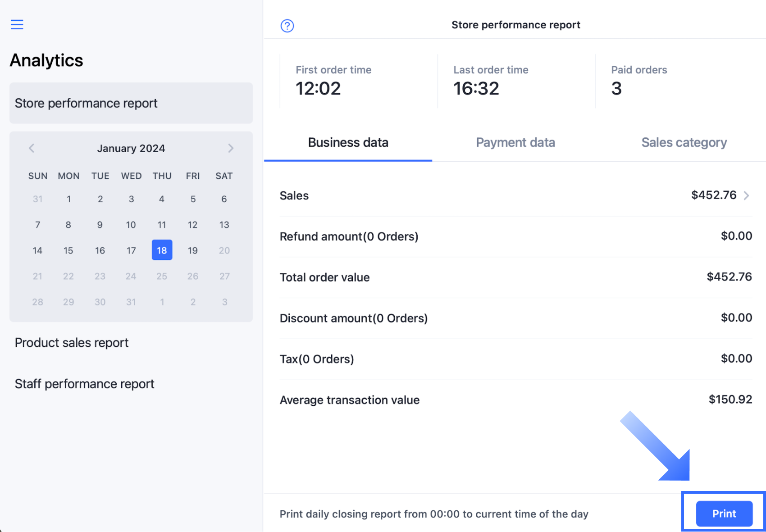Select the Business data tab
The width and height of the screenshot is (766, 532).
click(x=348, y=143)
